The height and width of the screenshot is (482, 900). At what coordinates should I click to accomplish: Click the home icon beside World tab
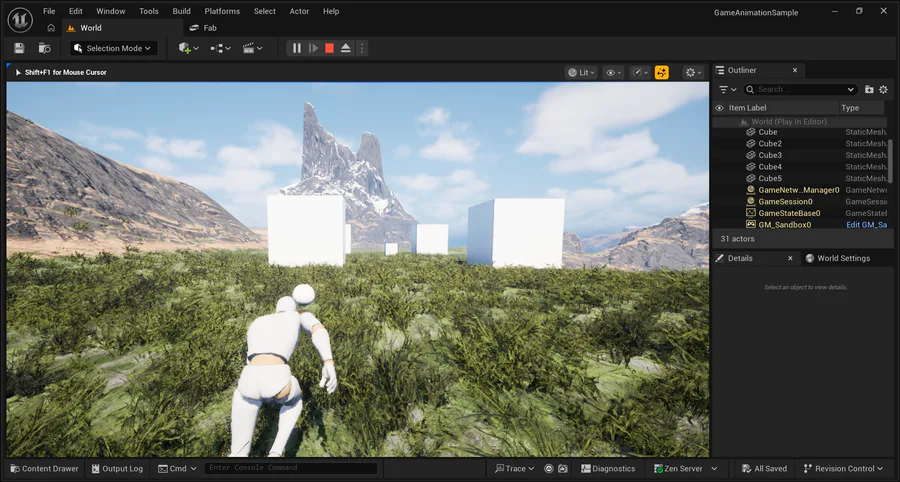[x=51, y=28]
